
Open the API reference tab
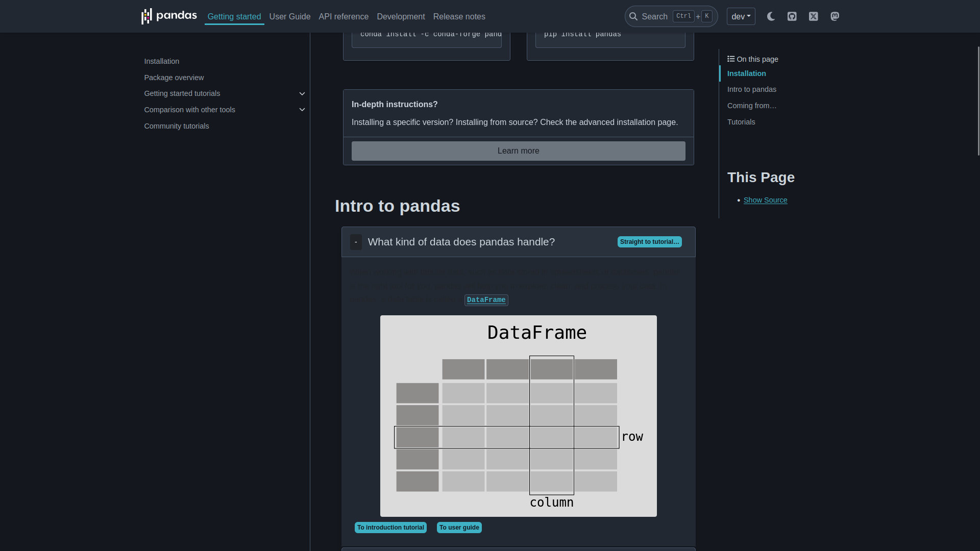(x=344, y=16)
